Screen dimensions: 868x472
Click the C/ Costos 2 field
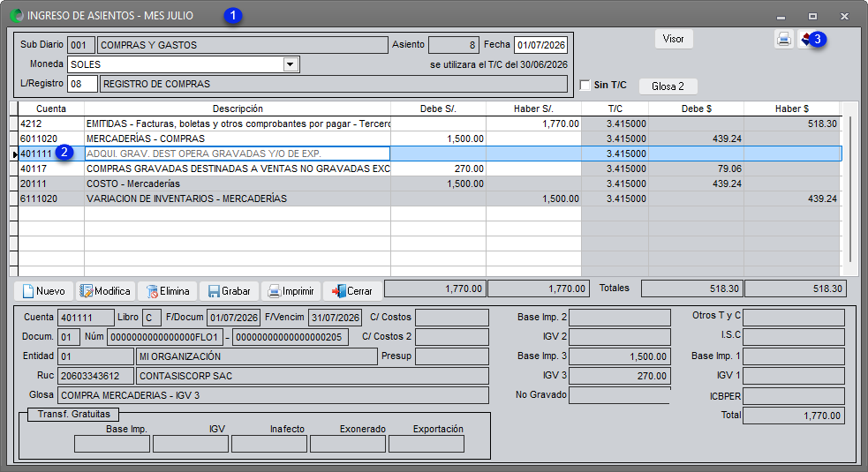pyautogui.click(x=452, y=337)
